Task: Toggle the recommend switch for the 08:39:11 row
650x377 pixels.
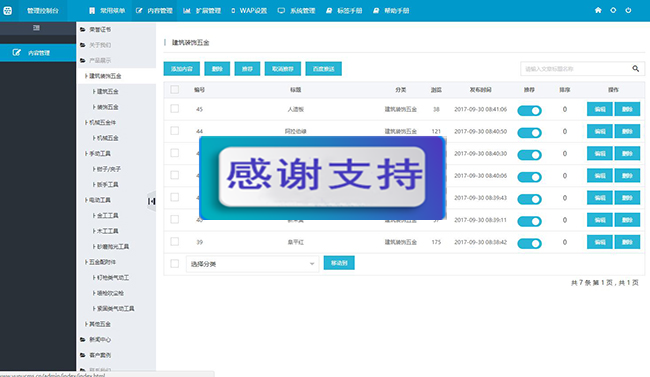Action: [x=529, y=221]
